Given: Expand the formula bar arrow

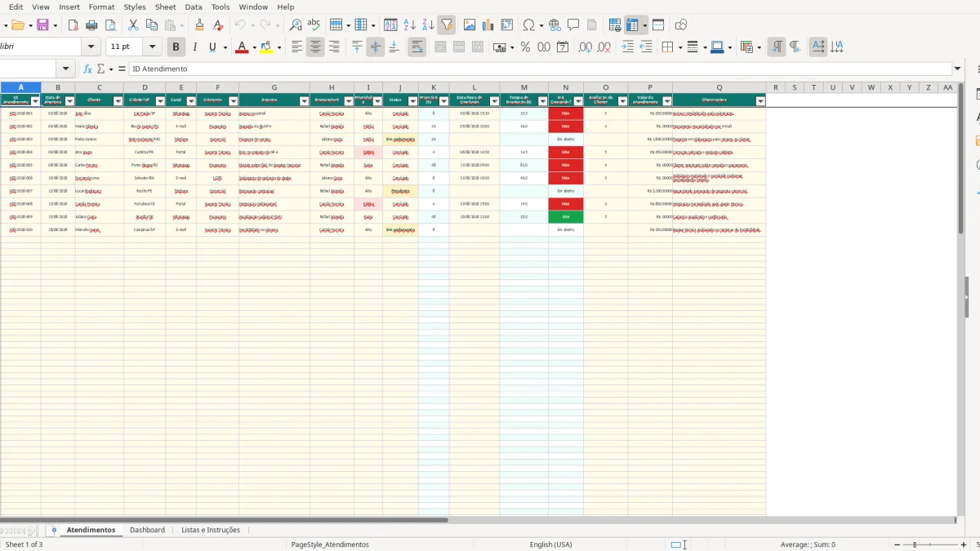Looking at the screenshot, I should tap(957, 69).
